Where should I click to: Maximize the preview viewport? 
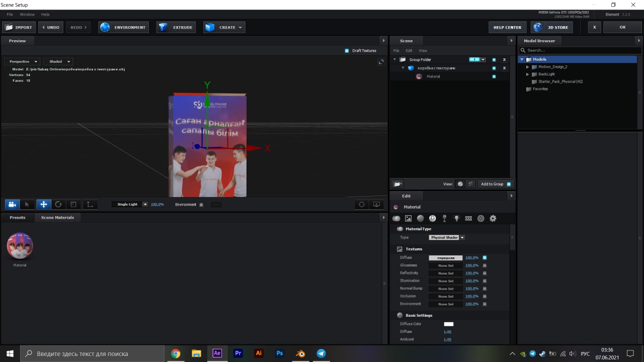click(x=381, y=62)
